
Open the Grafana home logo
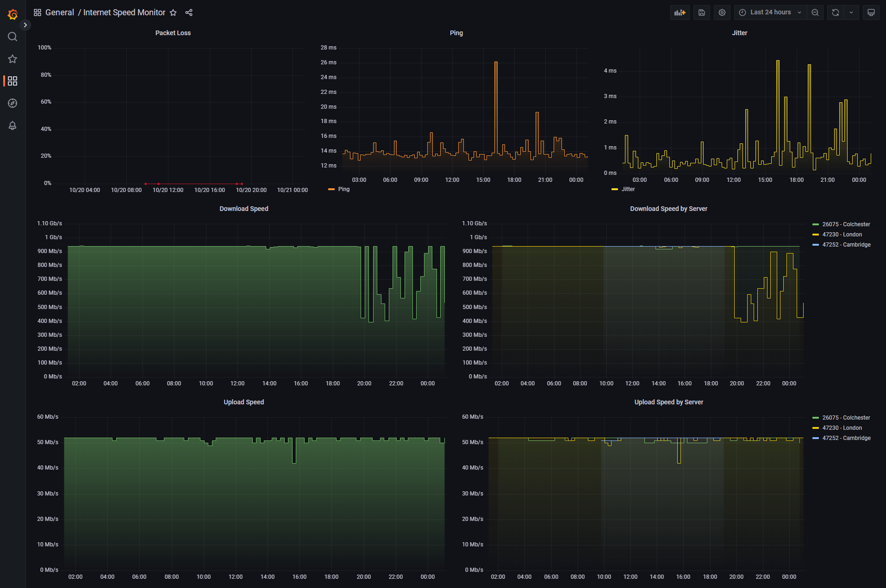pos(12,14)
